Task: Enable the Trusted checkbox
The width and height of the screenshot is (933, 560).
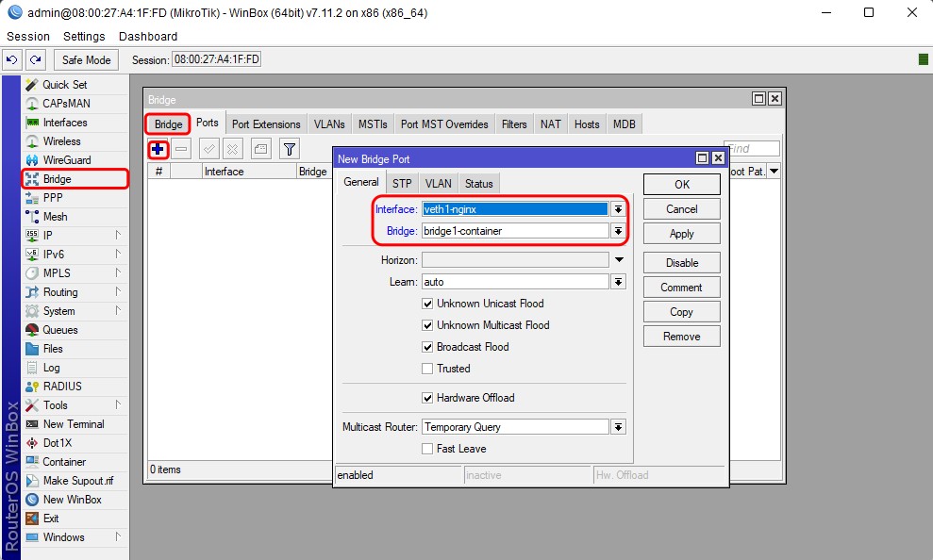Action: click(x=427, y=369)
